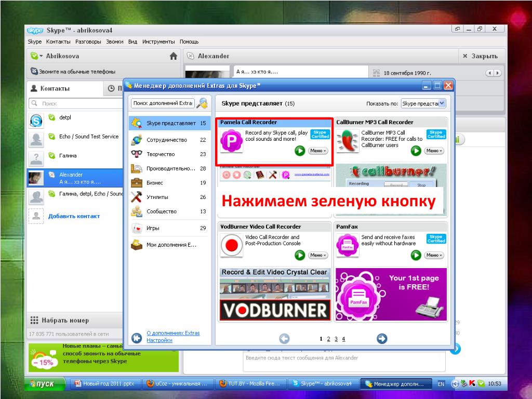The image size is (532, 399).
Task: Click the PamFax purple fax icon
Action: tap(348, 245)
